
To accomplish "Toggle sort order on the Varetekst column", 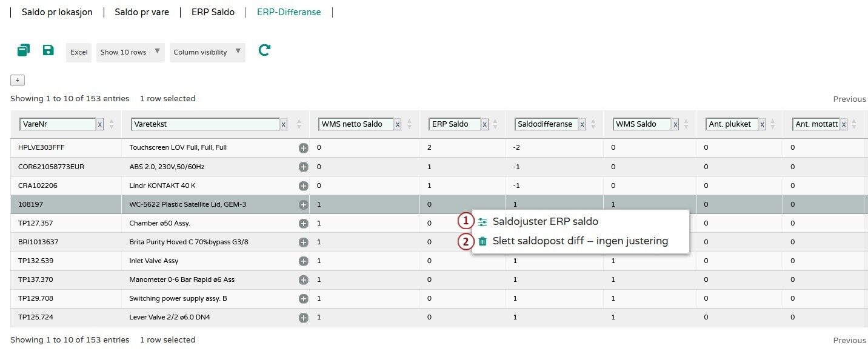I will [x=299, y=124].
